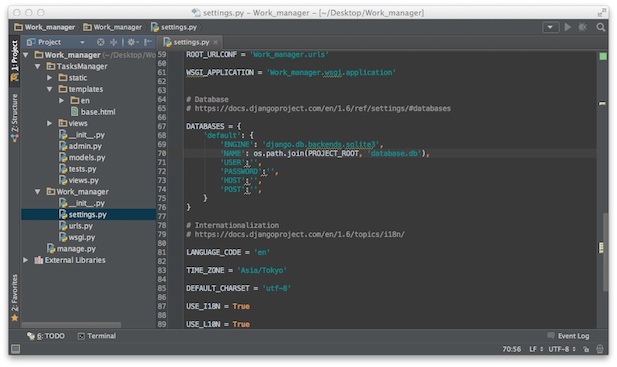The height and width of the screenshot is (367, 617).
Task: Click Scroll from Source target icon
Action: click(101, 42)
